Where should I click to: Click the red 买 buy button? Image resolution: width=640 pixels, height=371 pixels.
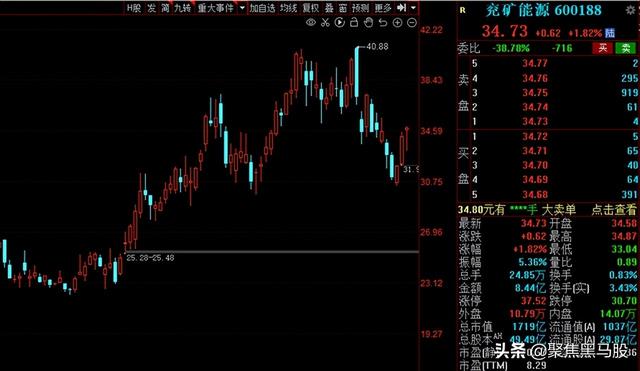tap(602, 48)
